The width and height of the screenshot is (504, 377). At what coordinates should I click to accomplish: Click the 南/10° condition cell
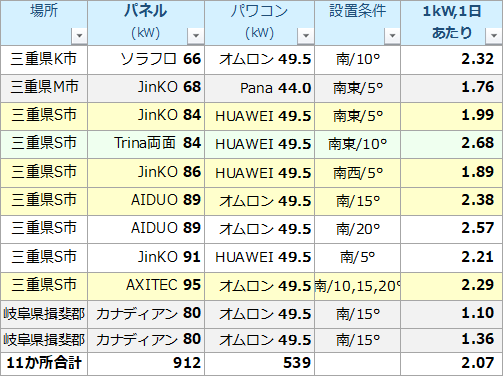(358, 60)
